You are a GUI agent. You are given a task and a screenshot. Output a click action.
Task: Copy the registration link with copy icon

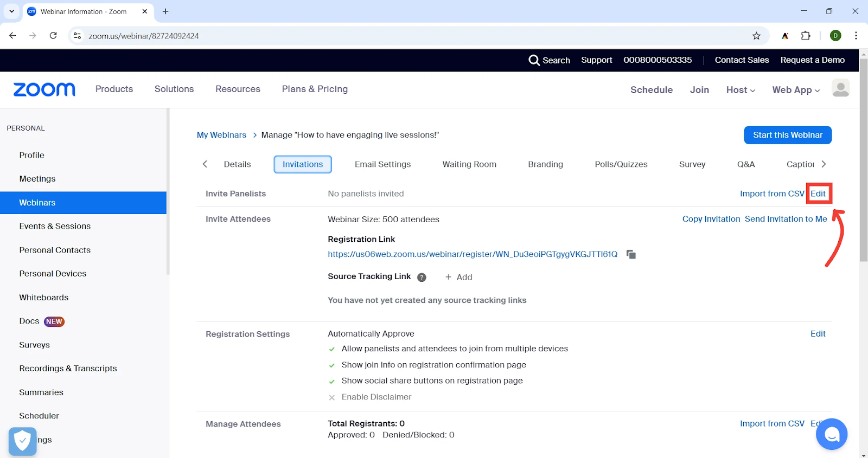coord(631,254)
